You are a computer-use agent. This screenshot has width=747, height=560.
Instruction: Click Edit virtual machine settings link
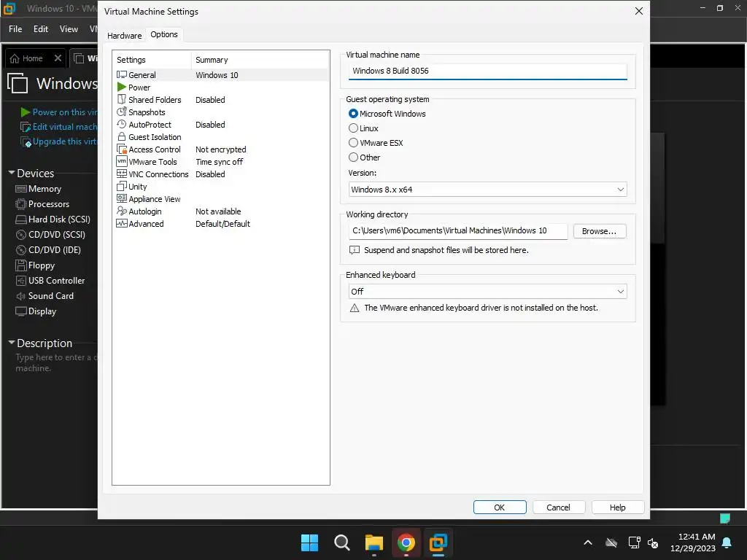pos(64,127)
